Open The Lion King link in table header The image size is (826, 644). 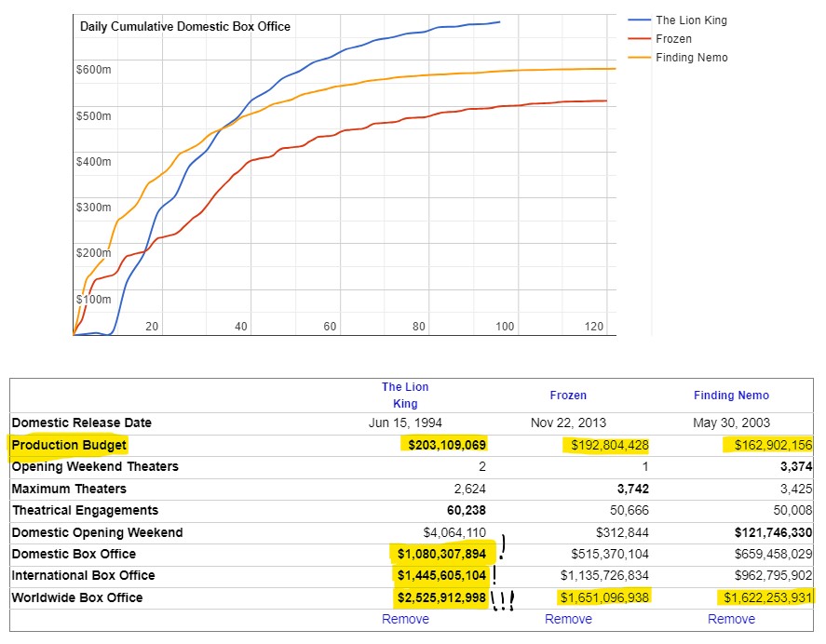[x=405, y=395]
